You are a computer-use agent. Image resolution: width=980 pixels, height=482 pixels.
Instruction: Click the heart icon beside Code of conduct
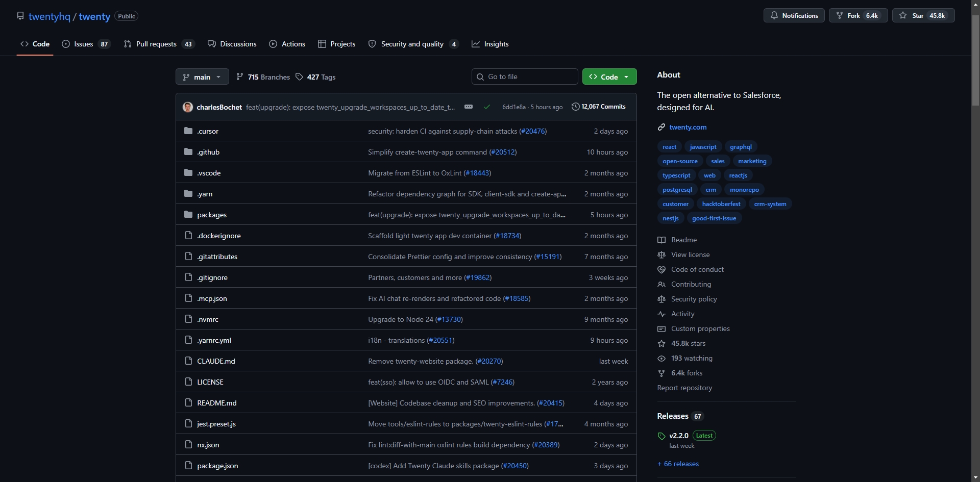pos(661,270)
